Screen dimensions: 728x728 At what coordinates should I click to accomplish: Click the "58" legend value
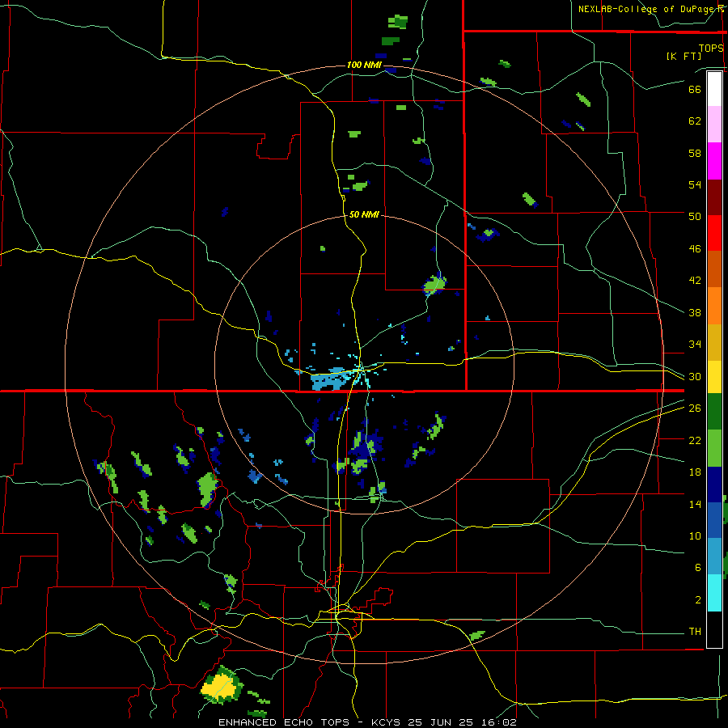(x=695, y=153)
